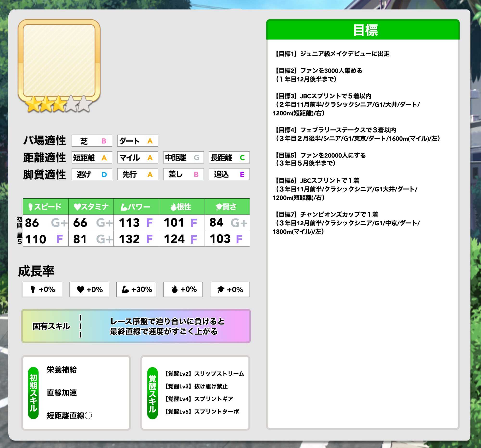This screenshot has width=481, height=448.
Task: Select the 逃げ D aptitude box
Action: point(92,174)
